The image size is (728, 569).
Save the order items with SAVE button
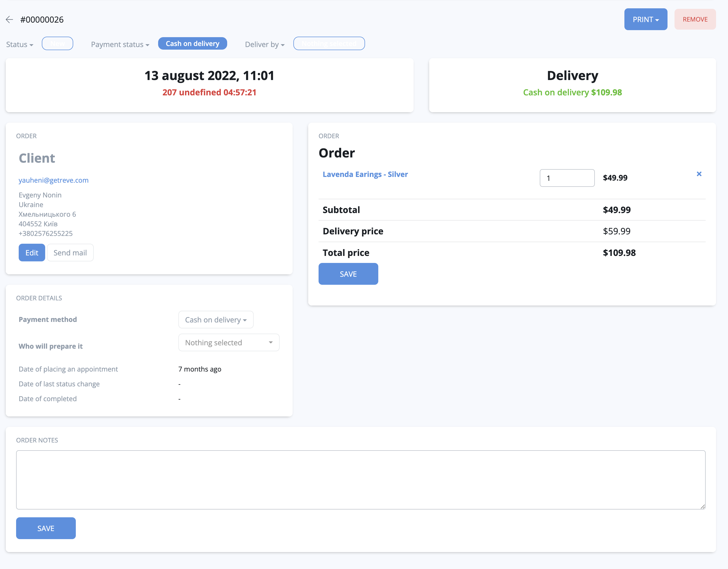(x=348, y=274)
